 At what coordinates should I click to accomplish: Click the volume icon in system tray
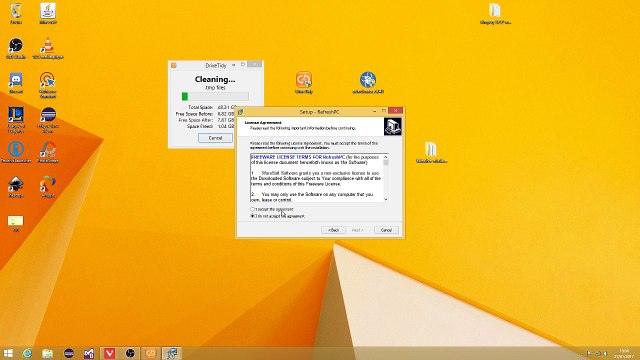click(606, 353)
